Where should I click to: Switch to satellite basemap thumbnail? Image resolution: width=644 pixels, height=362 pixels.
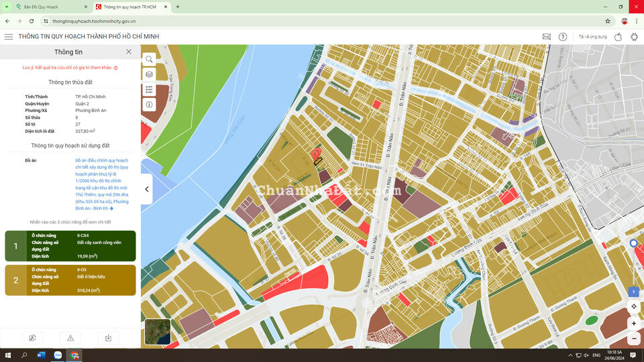157,331
